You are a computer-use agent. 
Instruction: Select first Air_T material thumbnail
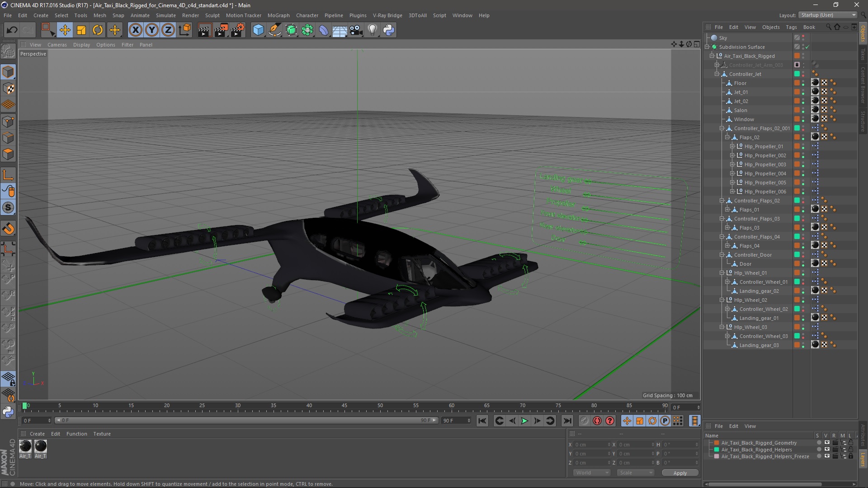pyautogui.click(x=25, y=446)
